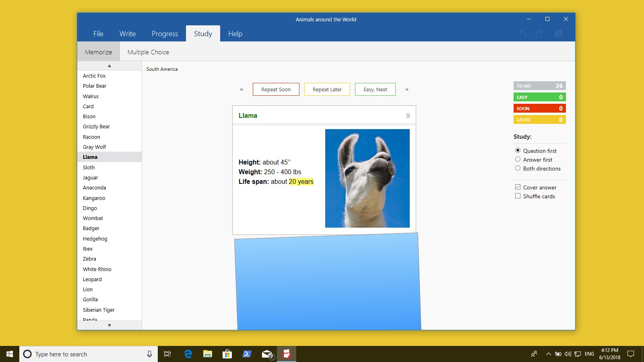Open the Write menu
This screenshot has height=362, width=644.
127,34
